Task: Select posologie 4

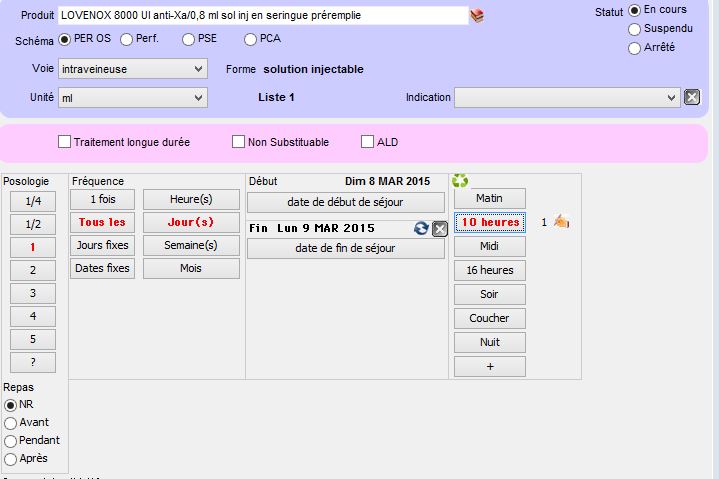Action: point(33,316)
